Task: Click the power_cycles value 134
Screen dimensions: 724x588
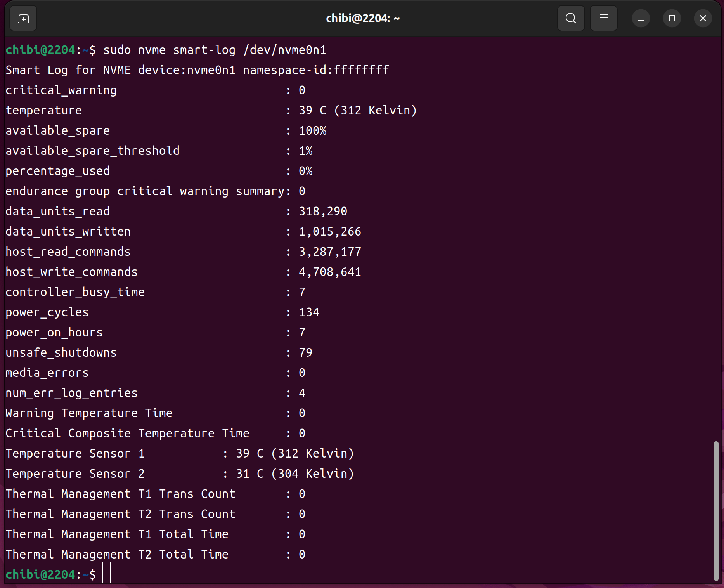Action: [309, 312]
